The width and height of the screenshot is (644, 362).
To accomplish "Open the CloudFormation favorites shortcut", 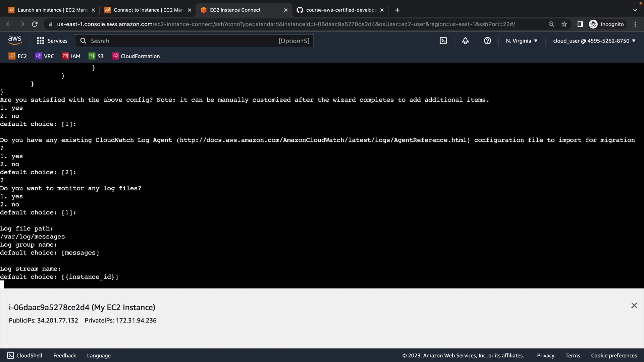I will (136, 56).
